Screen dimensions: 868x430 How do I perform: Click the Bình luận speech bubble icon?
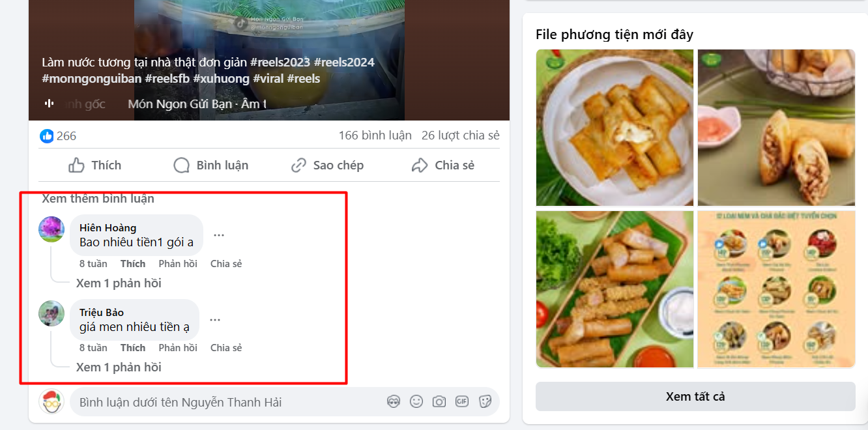coord(181,165)
